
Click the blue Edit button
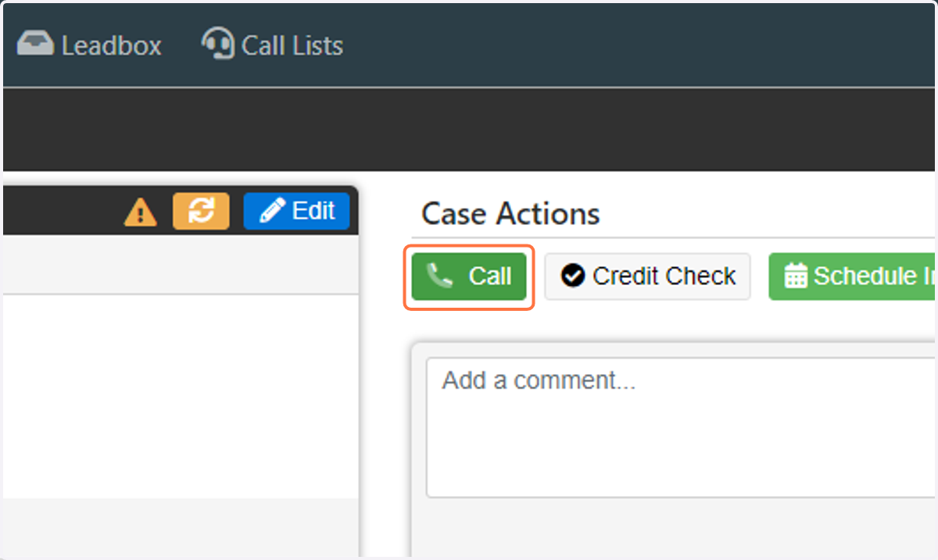(296, 211)
